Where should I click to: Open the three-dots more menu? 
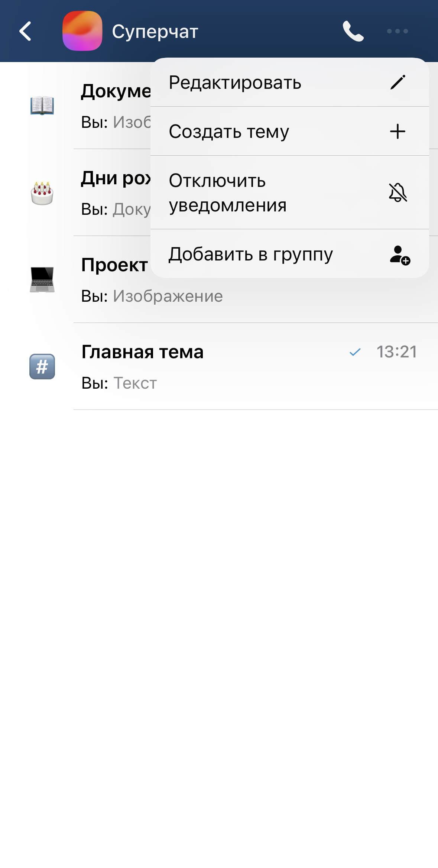[x=398, y=31]
